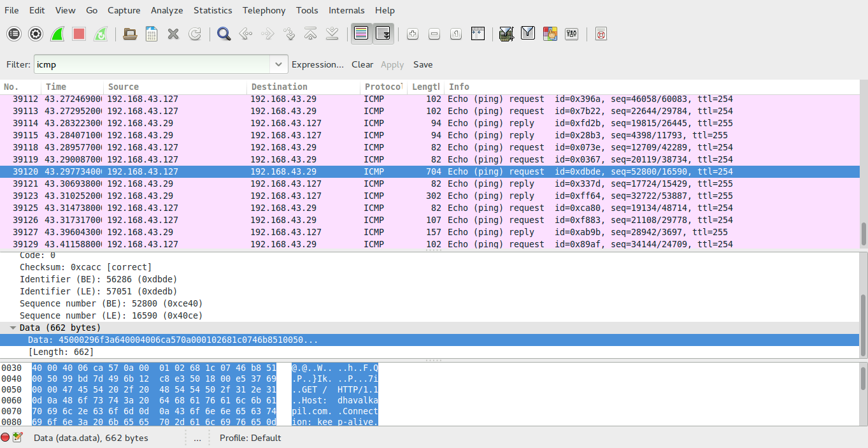Open the Internals menu
This screenshot has width=868, height=448.
[x=346, y=10]
